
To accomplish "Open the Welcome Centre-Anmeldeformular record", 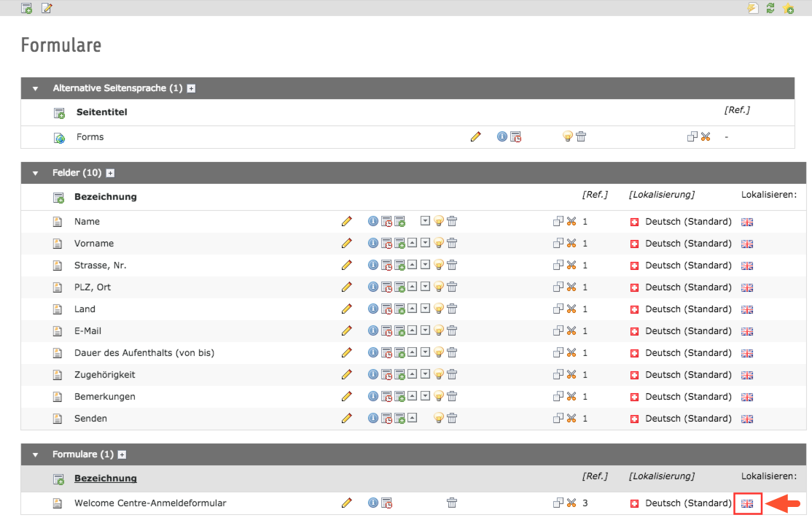I will (x=150, y=503).
